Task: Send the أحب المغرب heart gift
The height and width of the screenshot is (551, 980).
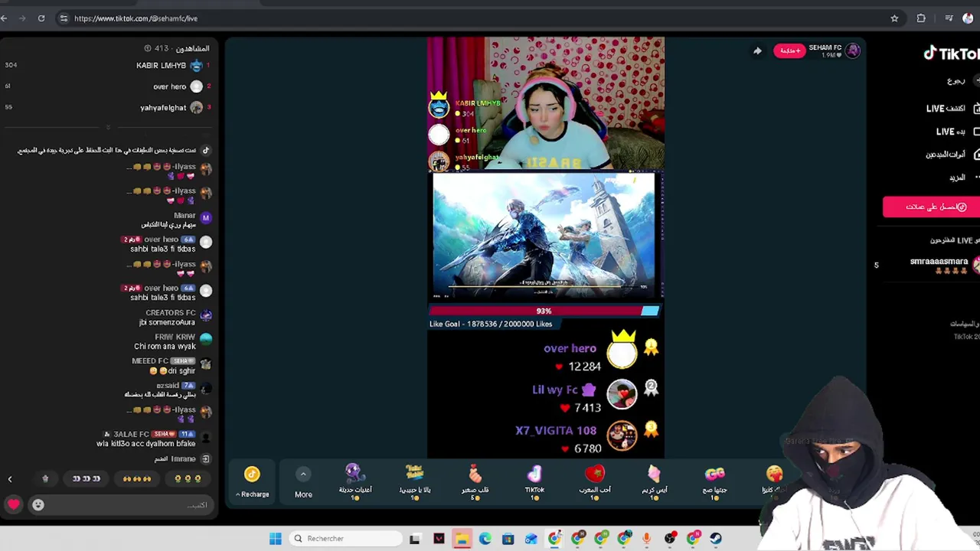Action: [x=594, y=481]
